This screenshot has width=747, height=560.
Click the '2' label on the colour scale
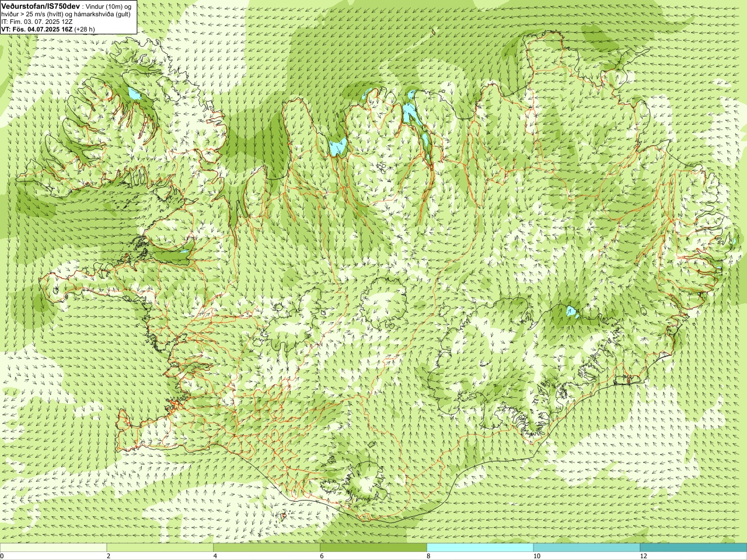click(x=109, y=556)
